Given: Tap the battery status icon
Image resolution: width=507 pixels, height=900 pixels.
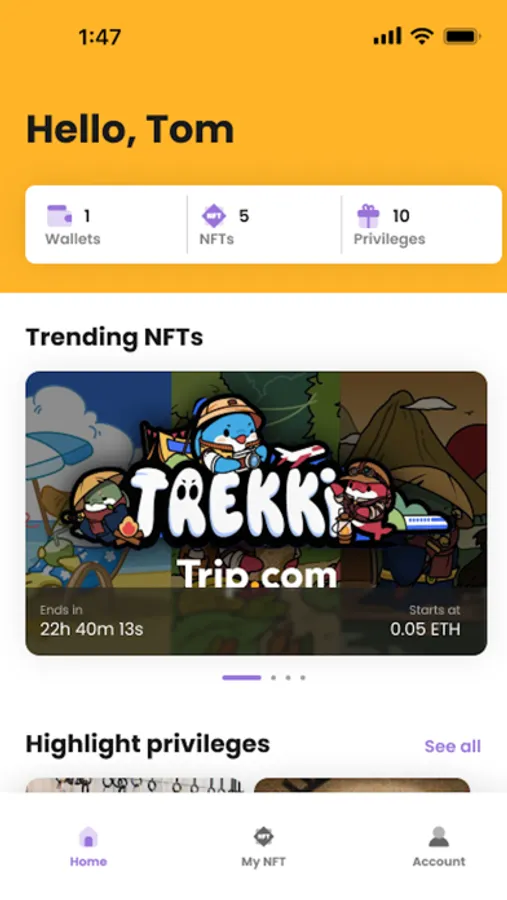Looking at the screenshot, I should [x=462, y=37].
